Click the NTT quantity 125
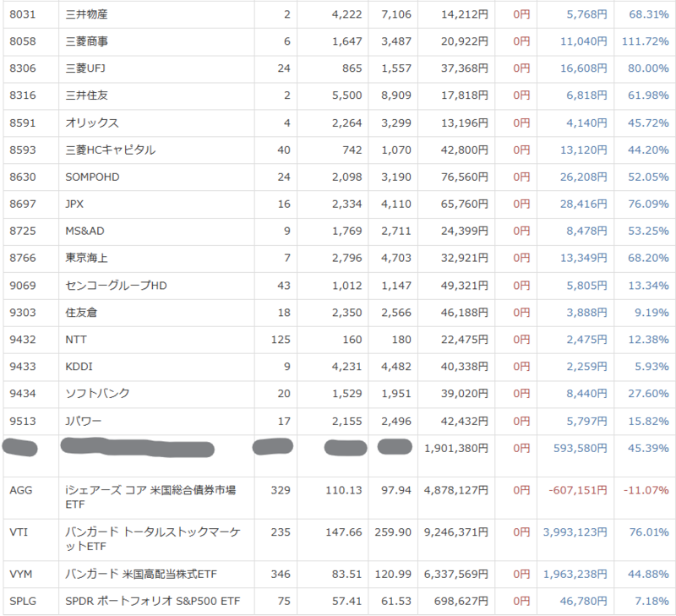Viewport: 676px width, 616px height. click(281, 340)
